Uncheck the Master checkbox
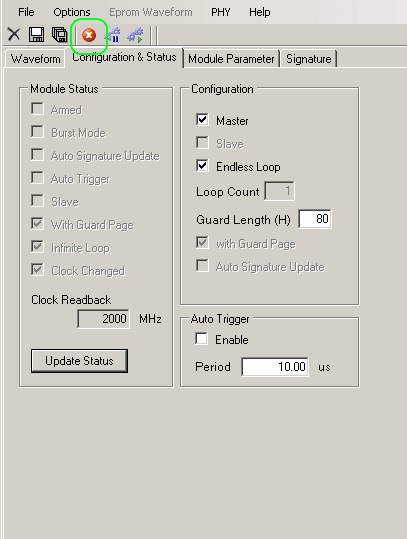 point(202,120)
